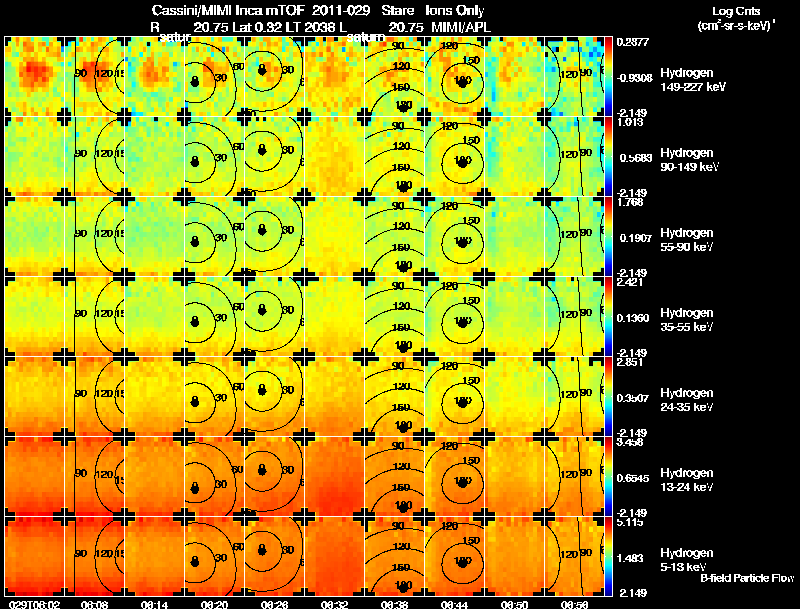800x609 pixels.
Task: Click the 0.3507 colorbar midpoint value
Action: point(634,398)
